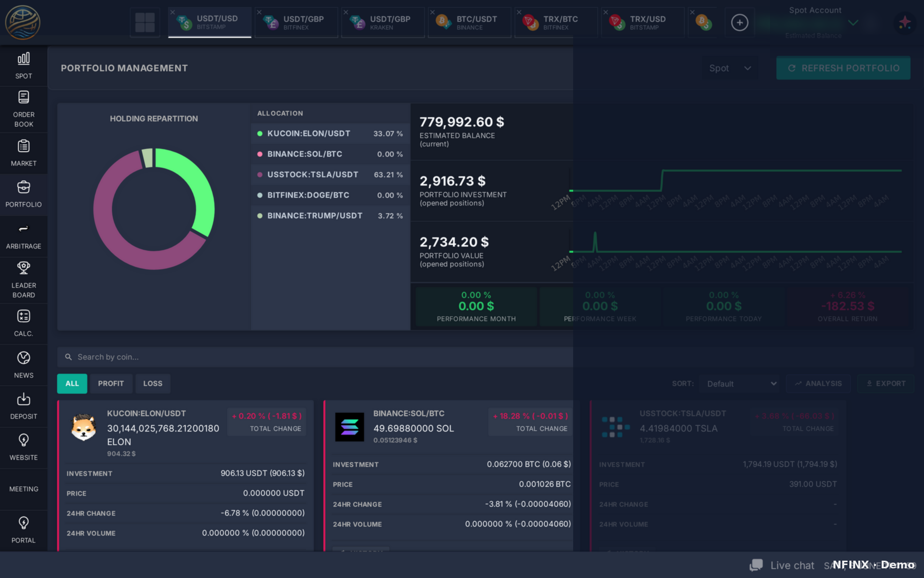Click the globe app logo
Screen dimensions: 924x578
pyautogui.click(x=23, y=22)
